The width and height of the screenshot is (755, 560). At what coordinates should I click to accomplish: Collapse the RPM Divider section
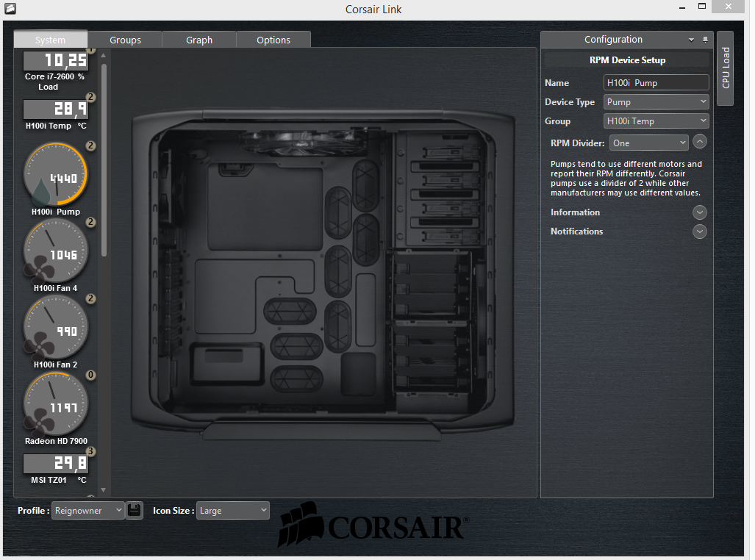tap(700, 142)
